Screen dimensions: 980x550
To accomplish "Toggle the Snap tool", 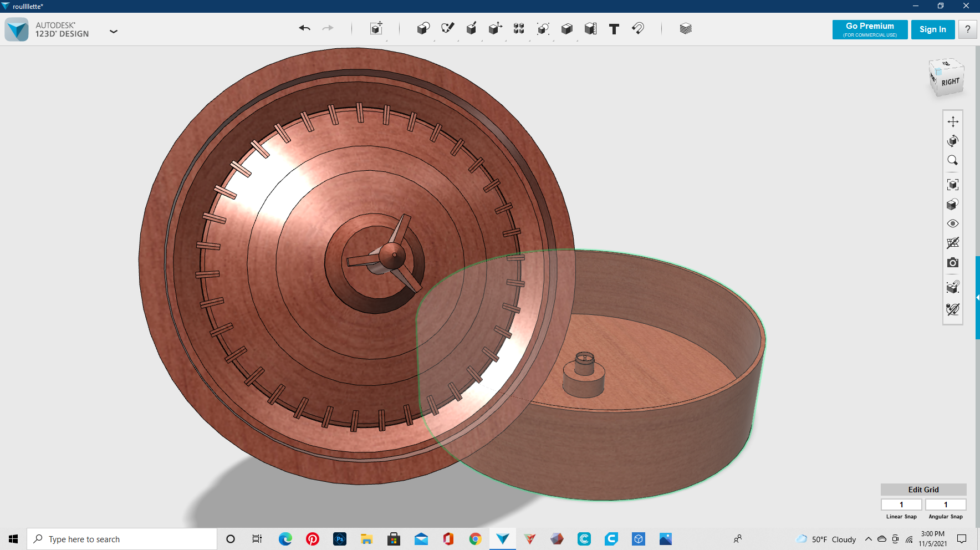I will [x=637, y=28].
